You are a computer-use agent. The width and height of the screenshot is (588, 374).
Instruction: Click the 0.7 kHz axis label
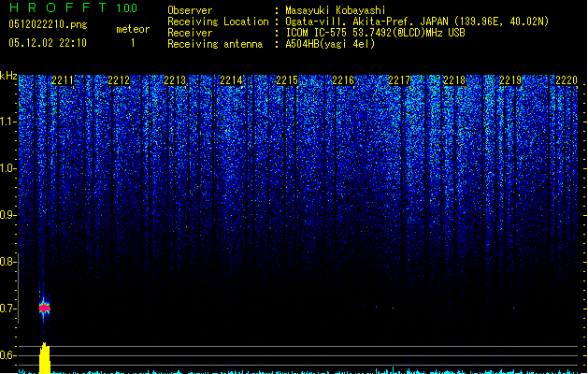click(7, 309)
